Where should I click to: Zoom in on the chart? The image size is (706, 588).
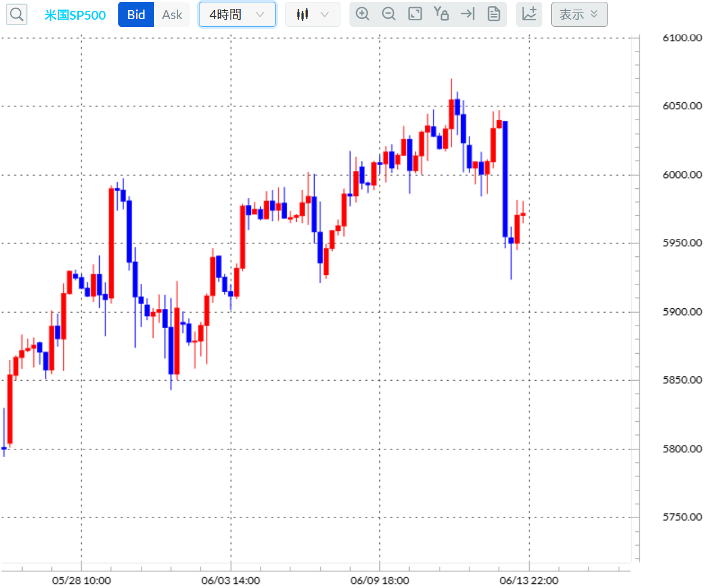click(x=363, y=14)
